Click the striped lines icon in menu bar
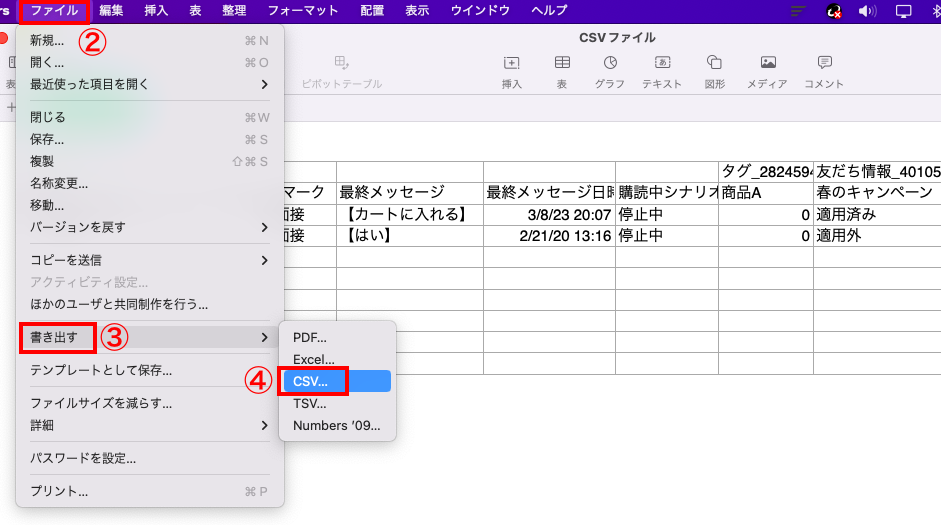This screenshot has width=941, height=525. tap(798, 11)
